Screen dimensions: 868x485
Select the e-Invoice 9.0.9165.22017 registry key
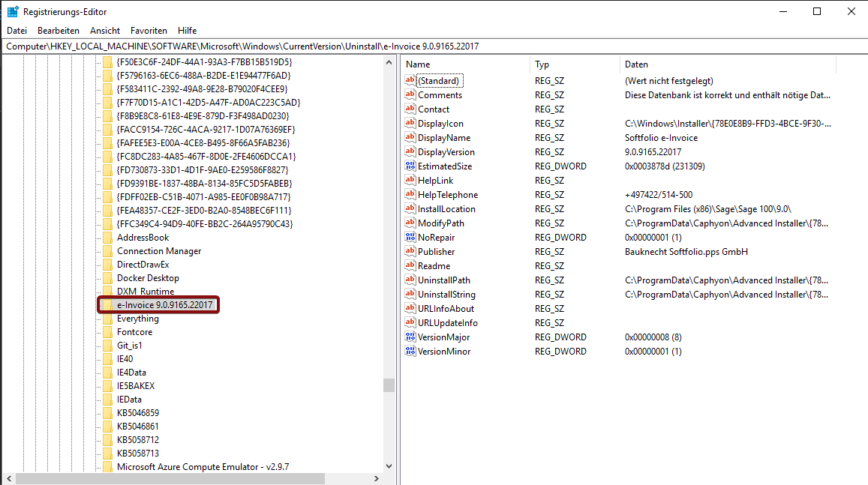[x=165, y=305]
